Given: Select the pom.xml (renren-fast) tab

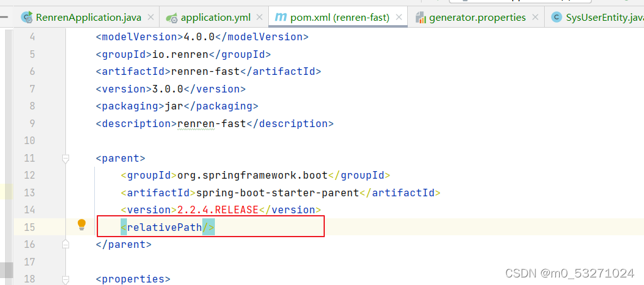Looking at the screenshot, I should point(337,17).
